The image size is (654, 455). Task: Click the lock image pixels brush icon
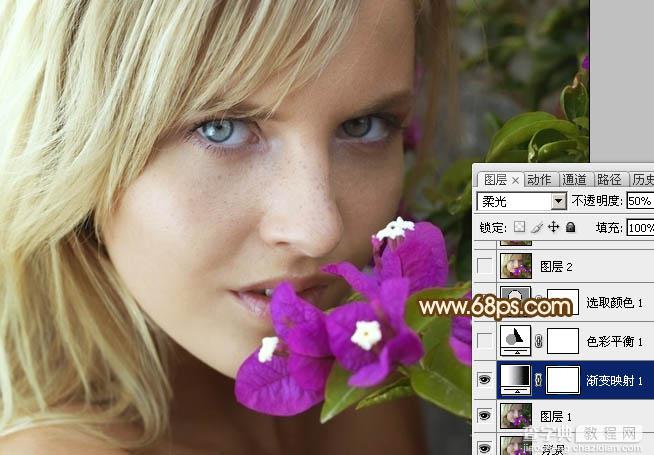click(x=537, y=227)
